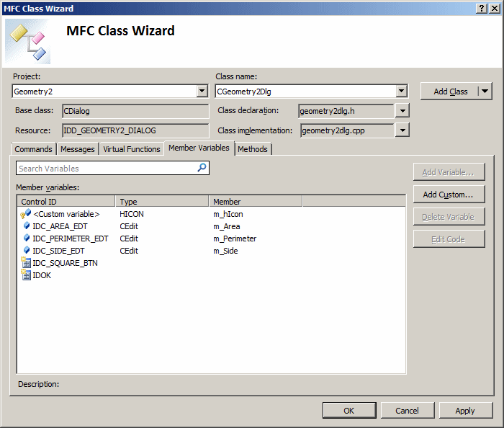Click the m_hIcon member cell
The height and width of the screenshot is (428, 504).
228,214
